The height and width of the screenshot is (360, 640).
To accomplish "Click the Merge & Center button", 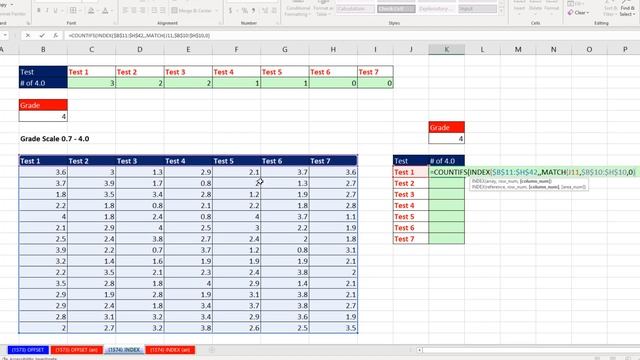I will [191, 10].
